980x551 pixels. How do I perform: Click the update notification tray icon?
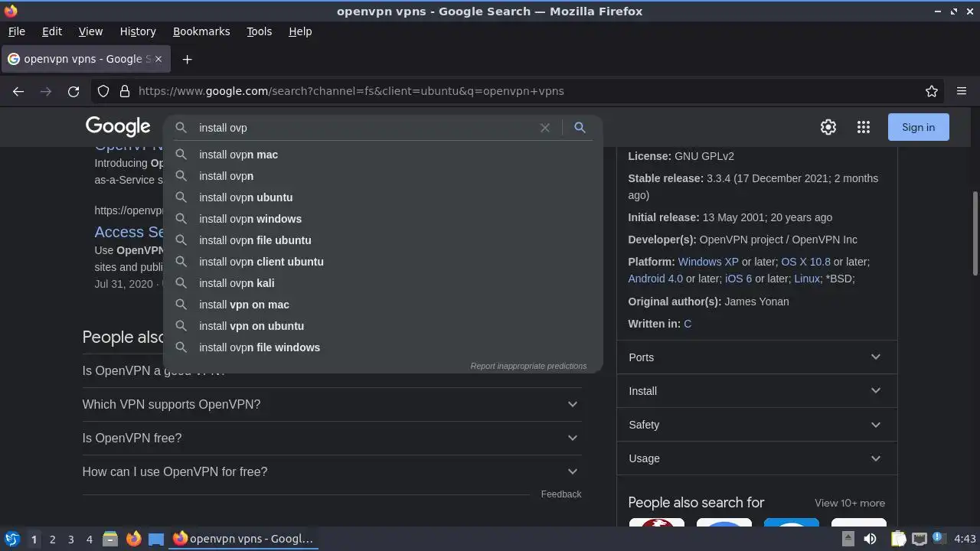939,539
